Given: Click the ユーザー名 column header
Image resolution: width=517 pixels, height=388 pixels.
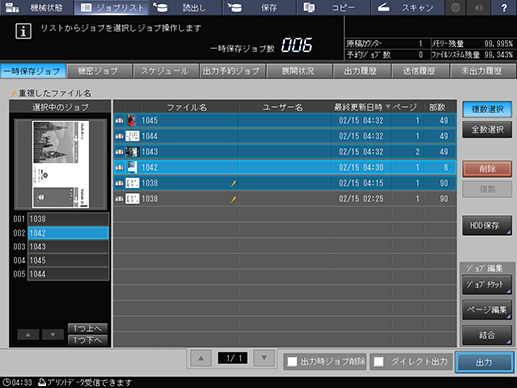Looking at the screenshot, I should pos(284,107).
